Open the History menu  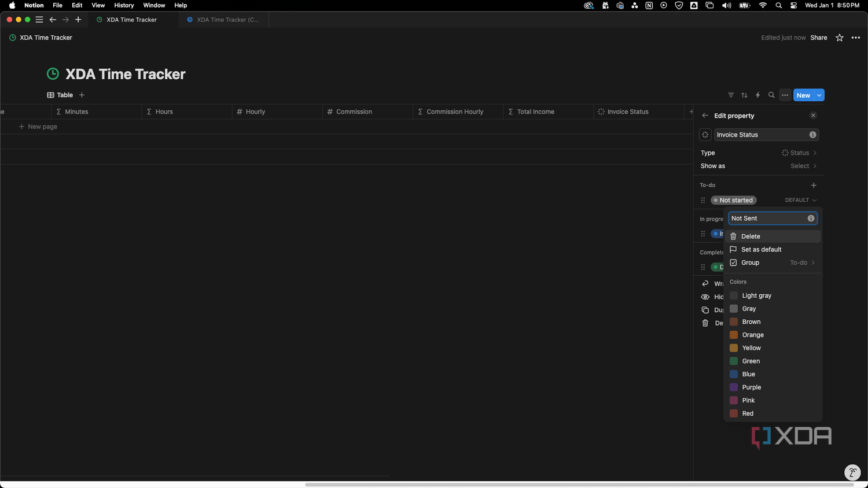(x=124, y=5)
